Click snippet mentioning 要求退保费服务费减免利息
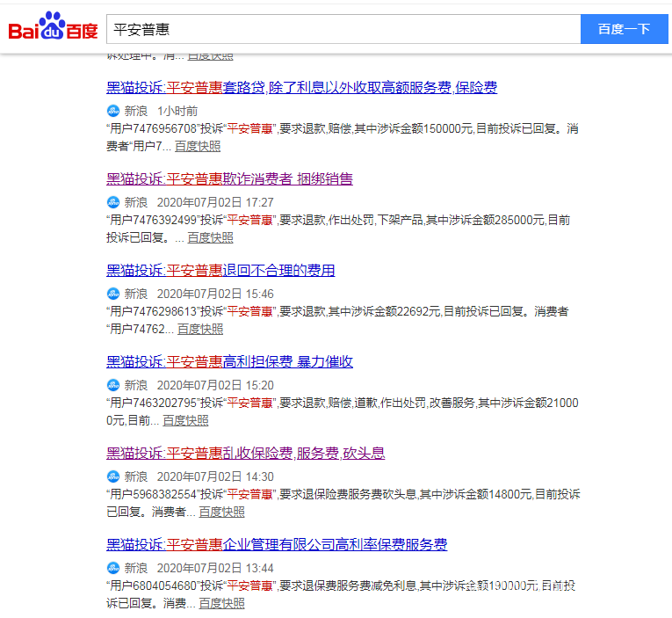 341,594
